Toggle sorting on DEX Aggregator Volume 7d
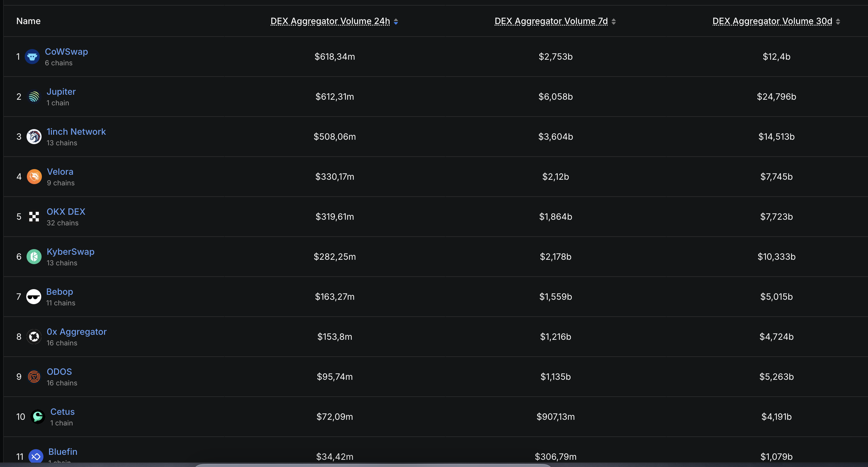 (551, 21)
